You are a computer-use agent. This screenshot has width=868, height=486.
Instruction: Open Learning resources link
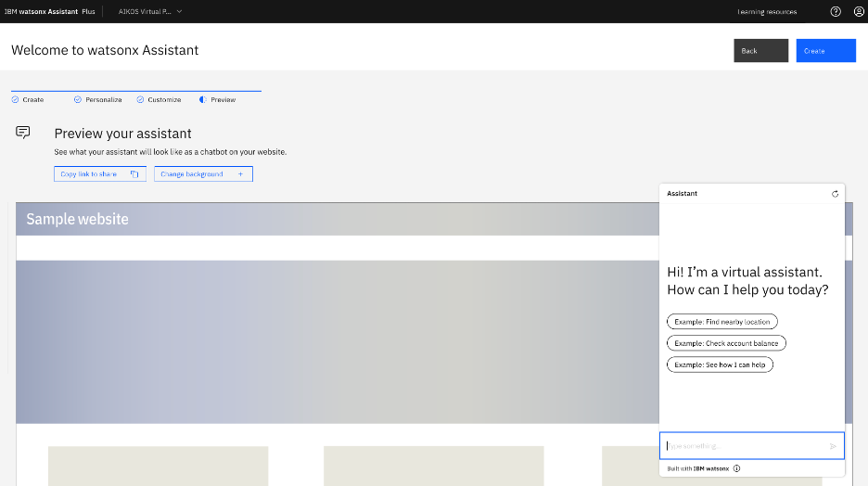767,11
